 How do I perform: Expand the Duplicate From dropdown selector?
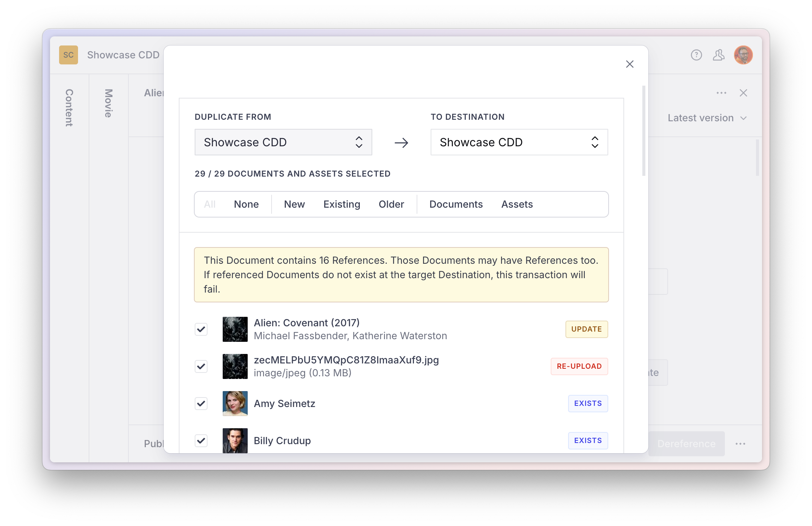point(283,142)
